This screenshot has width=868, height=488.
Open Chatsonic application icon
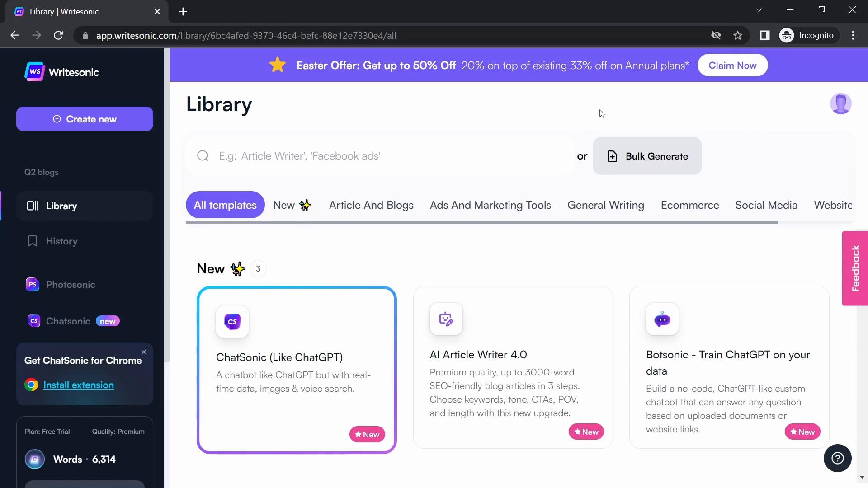[x=33, y=322]
